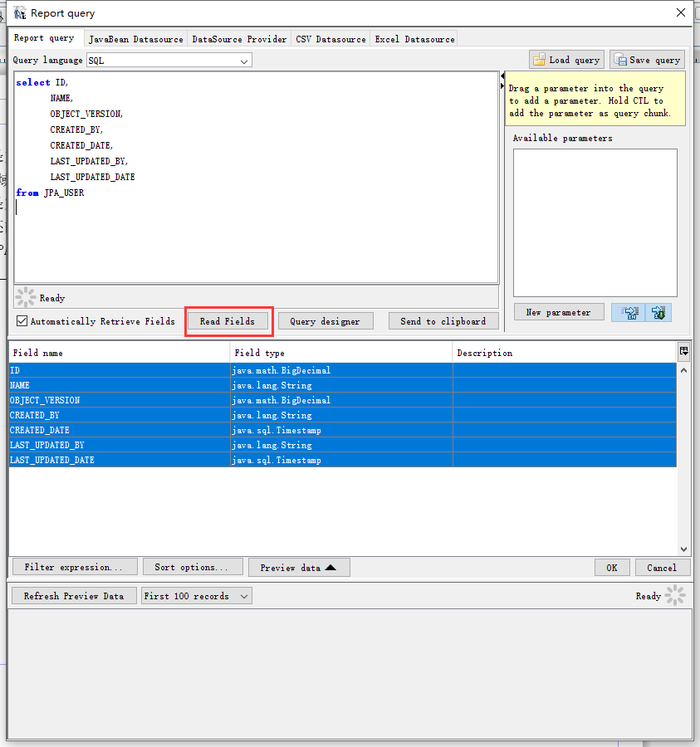Click the Description column header
700x747 pixels.
point(565,353)
